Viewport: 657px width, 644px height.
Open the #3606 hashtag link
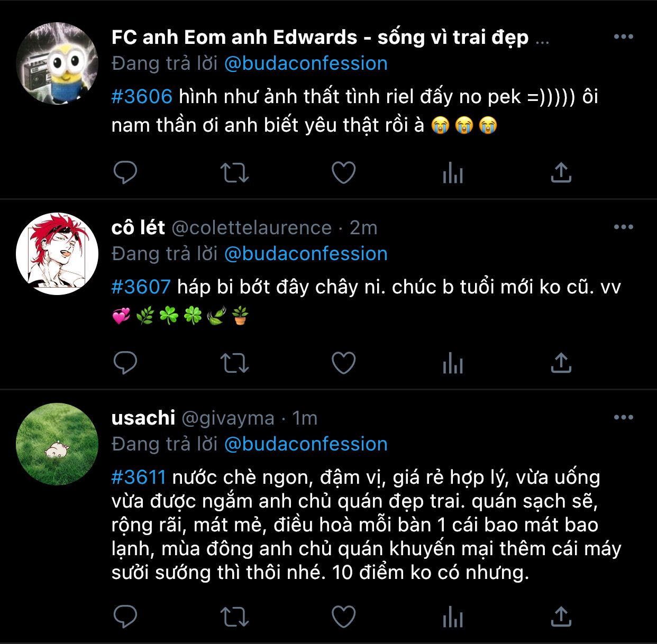pyautogui.click(x=142, y=96)
